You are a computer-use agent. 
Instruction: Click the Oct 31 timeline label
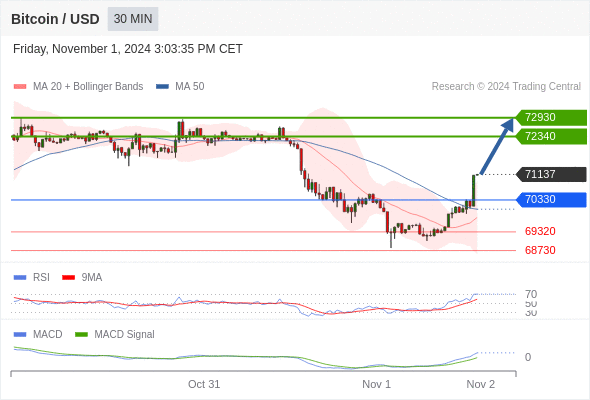pos(204,384)
